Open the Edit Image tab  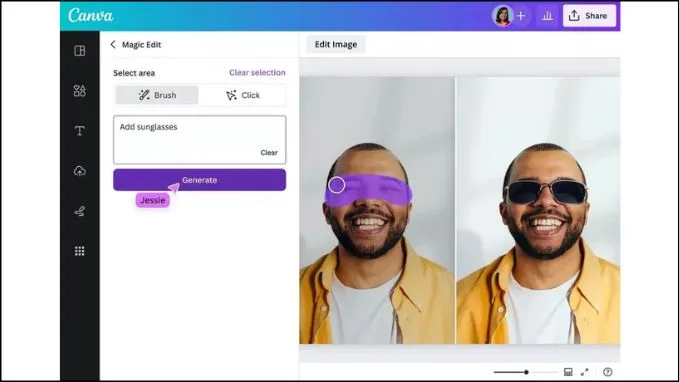point(336,44)
